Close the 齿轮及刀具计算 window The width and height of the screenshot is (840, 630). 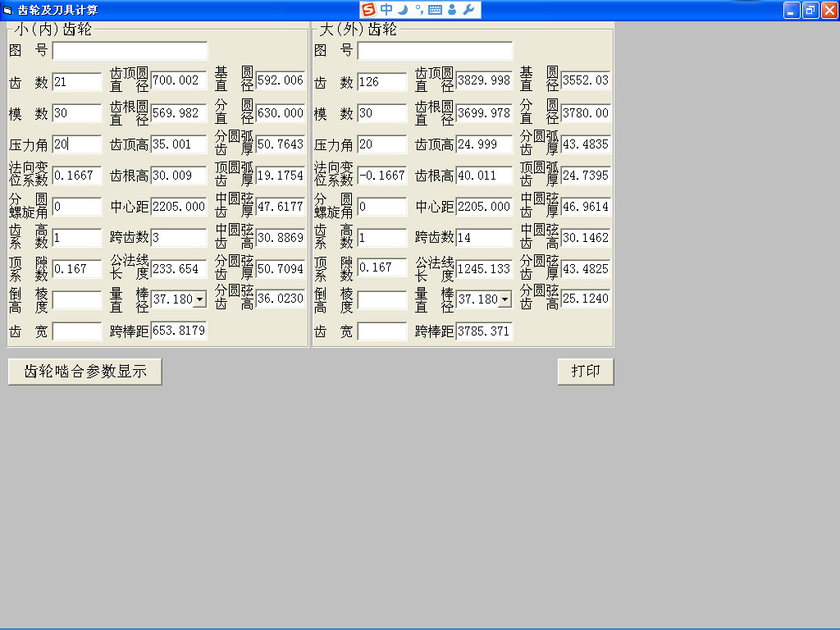tap(829, 10)
